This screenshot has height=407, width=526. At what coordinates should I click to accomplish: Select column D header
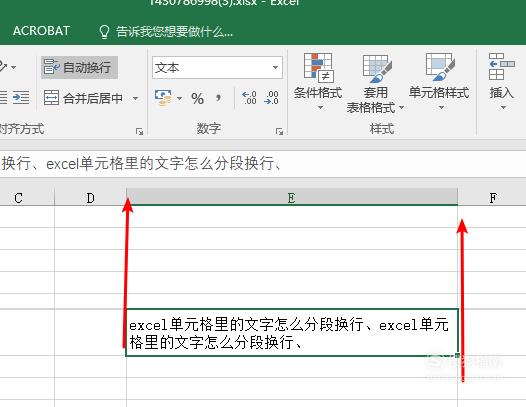click(90, 197)
